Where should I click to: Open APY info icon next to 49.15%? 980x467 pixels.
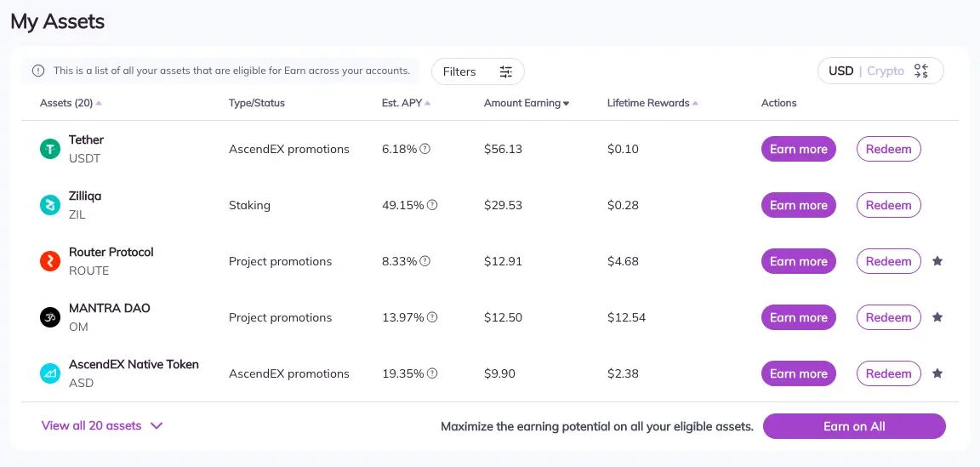[x=432, y=205]
